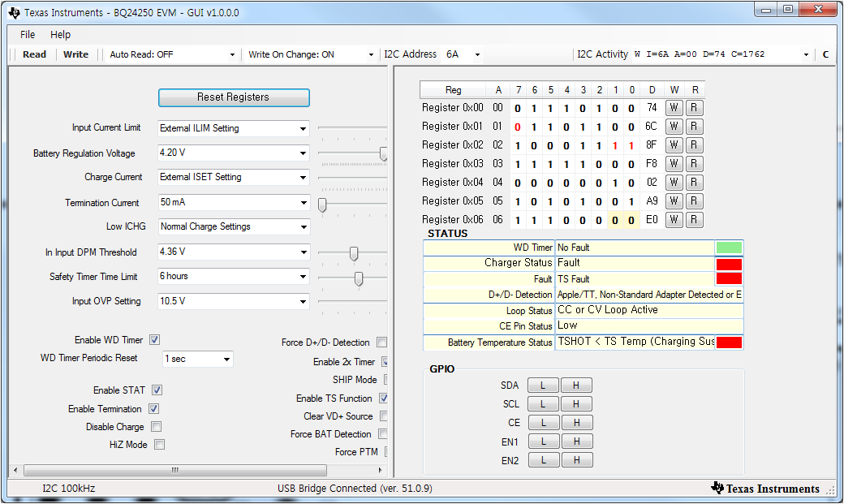Click the red Battery Temperature Status indicator

coord(729,342)
